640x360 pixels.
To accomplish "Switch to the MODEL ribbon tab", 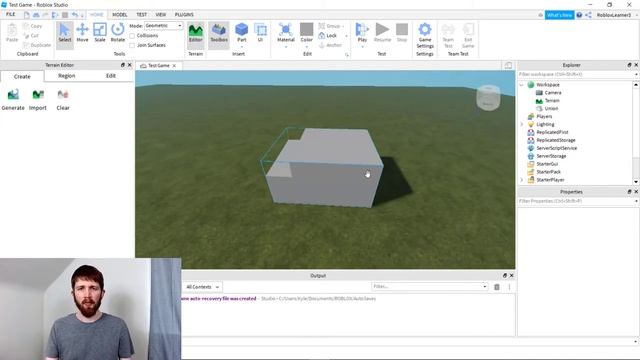I will 120,15.
